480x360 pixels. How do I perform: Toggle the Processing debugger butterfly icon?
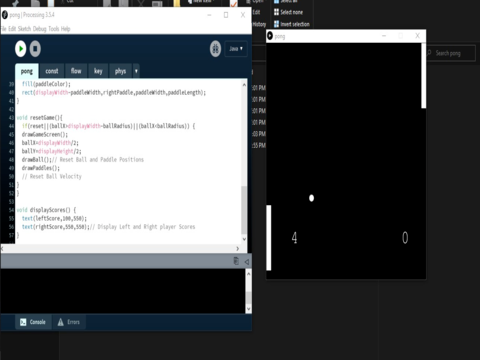(215, 49)
